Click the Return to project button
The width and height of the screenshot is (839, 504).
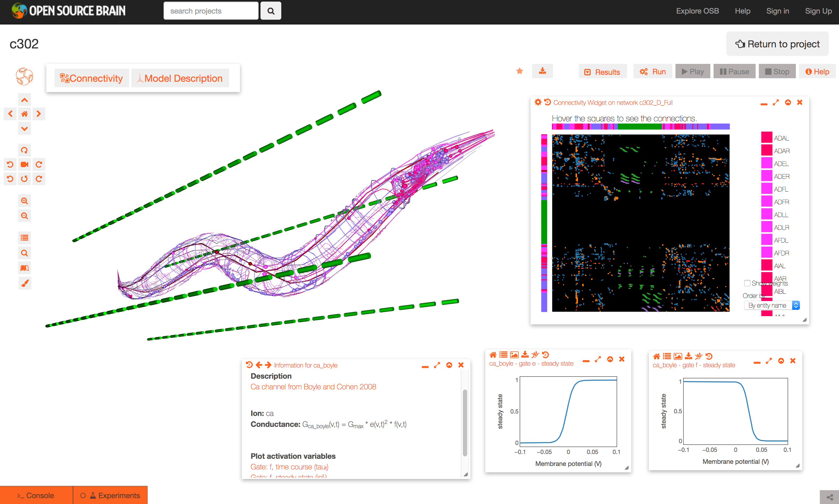[x=777, y=44]
